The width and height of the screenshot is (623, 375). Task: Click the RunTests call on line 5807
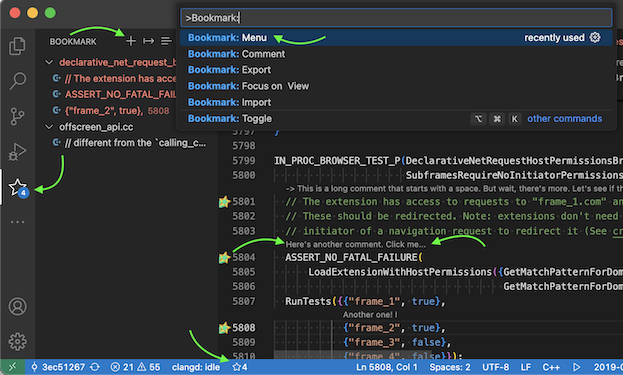(308, 302)
